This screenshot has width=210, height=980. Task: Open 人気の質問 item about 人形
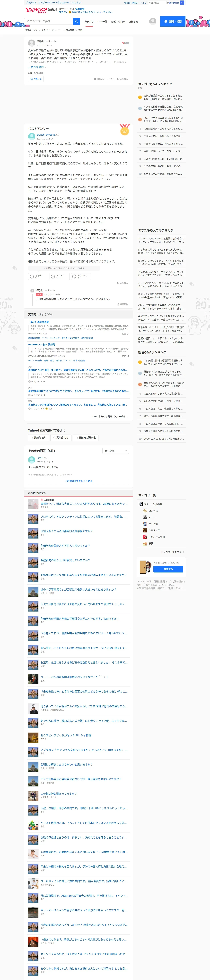84,504
